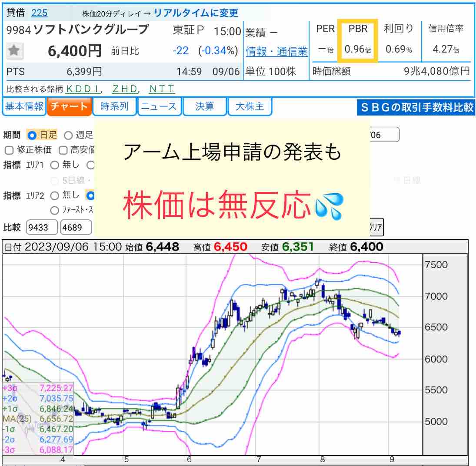This screenshot has height=466, width=476.
Task: Toggle the 高安値 checkbox
Action: coord(63,150)
